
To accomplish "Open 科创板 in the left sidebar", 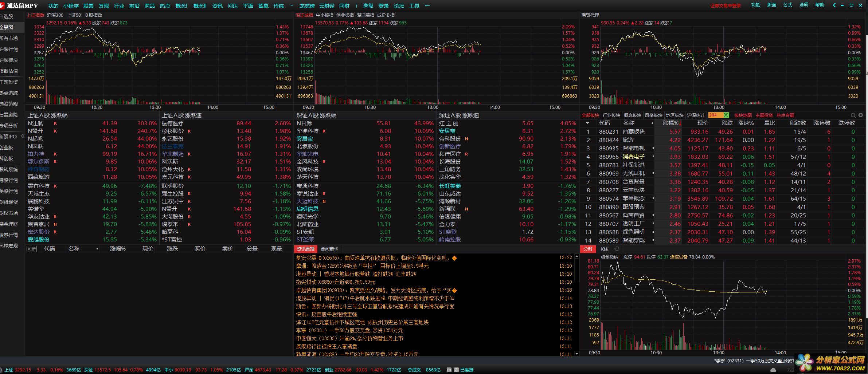I will 7,158.
